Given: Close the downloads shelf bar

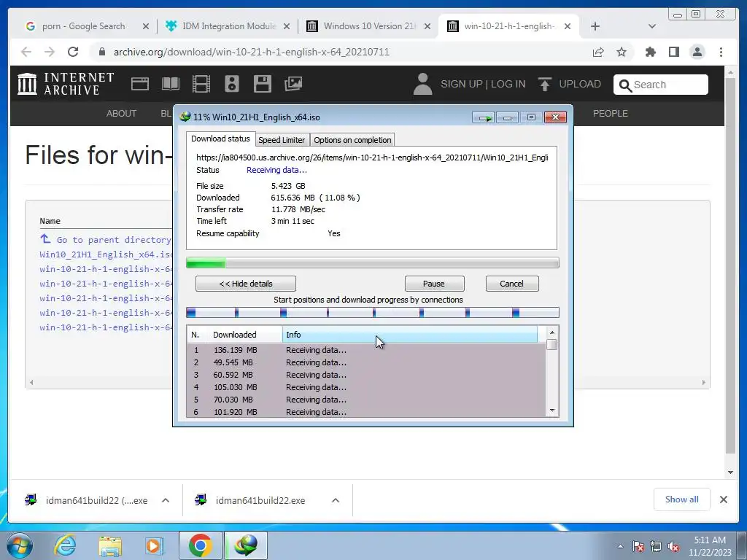Looking at the screenshot, I should [x=723, y=499].
